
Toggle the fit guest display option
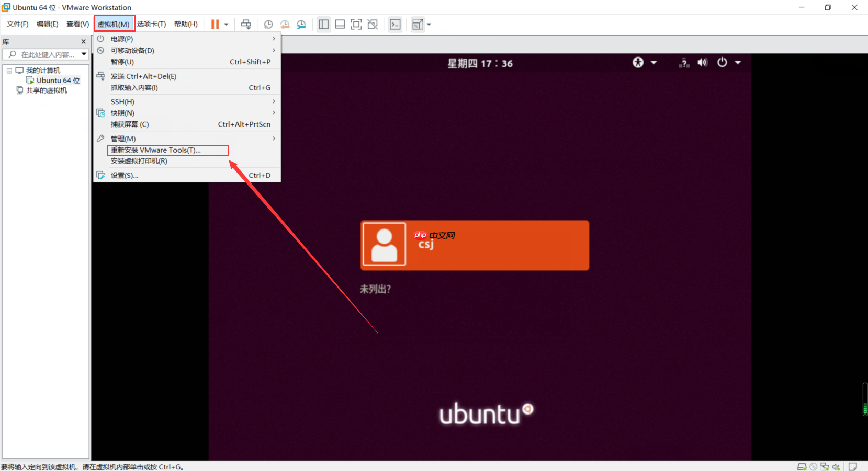(x=417, y=24)
